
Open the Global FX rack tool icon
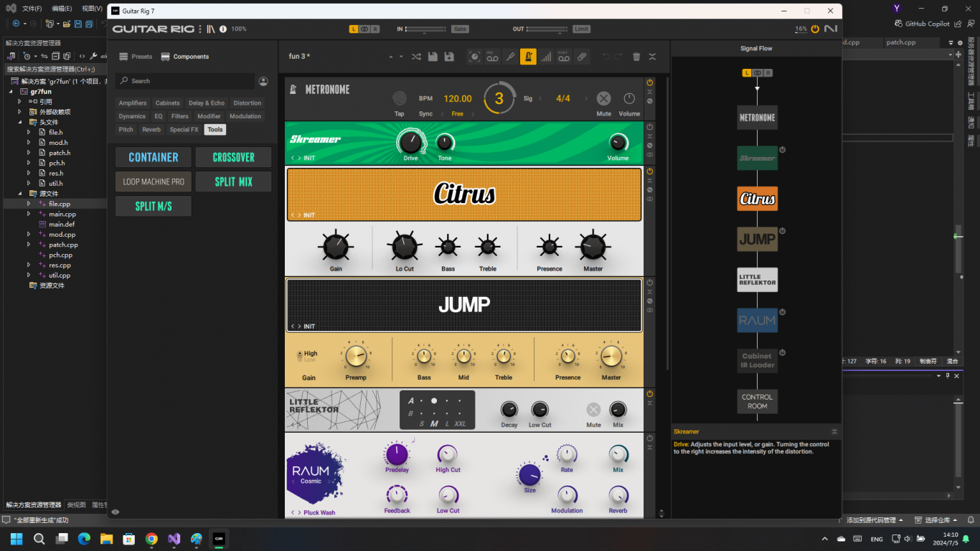click(474, 57)
